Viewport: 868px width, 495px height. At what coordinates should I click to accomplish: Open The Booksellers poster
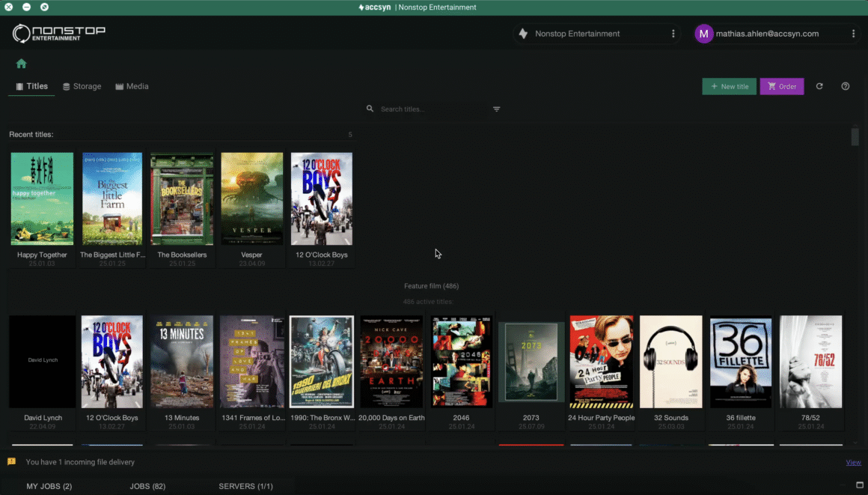tap(182, 199)
